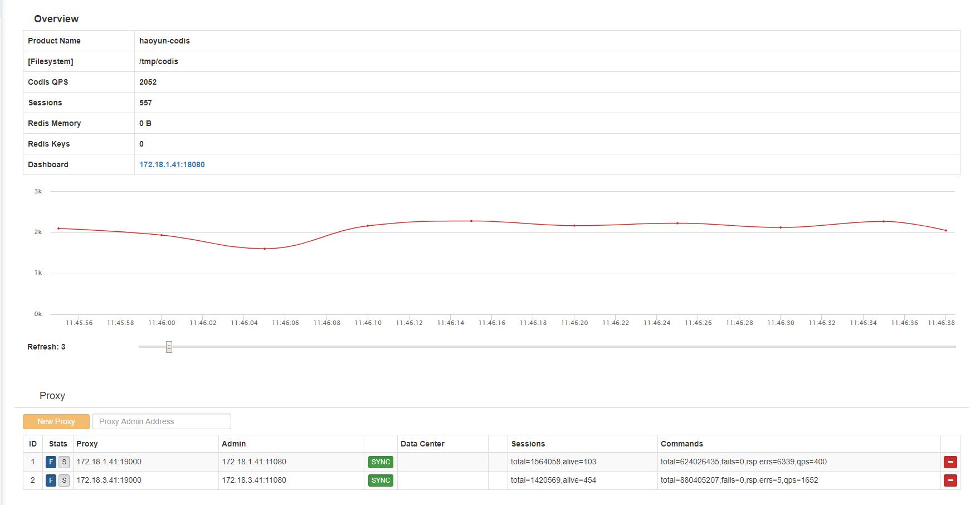Image resolution: width=980 pixels, height=505 pixels.
Task: Remove proxy 2 with red minus button
Action: click(x=950, y=480)
